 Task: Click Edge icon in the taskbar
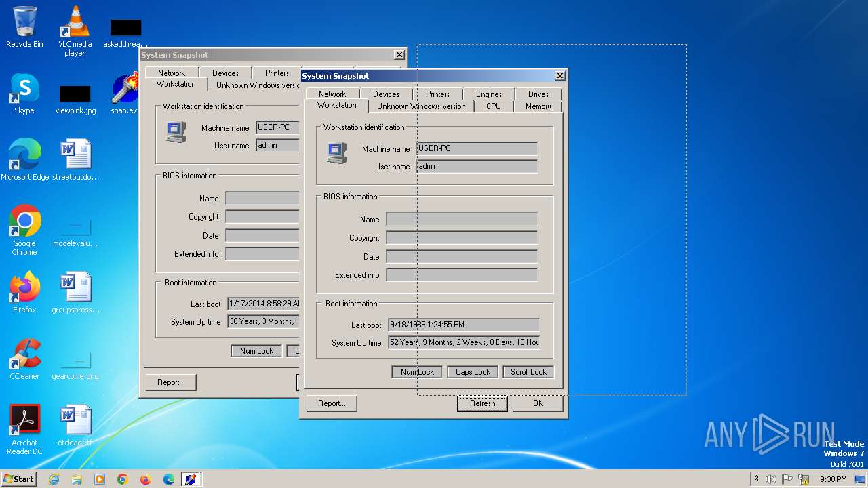169,479
